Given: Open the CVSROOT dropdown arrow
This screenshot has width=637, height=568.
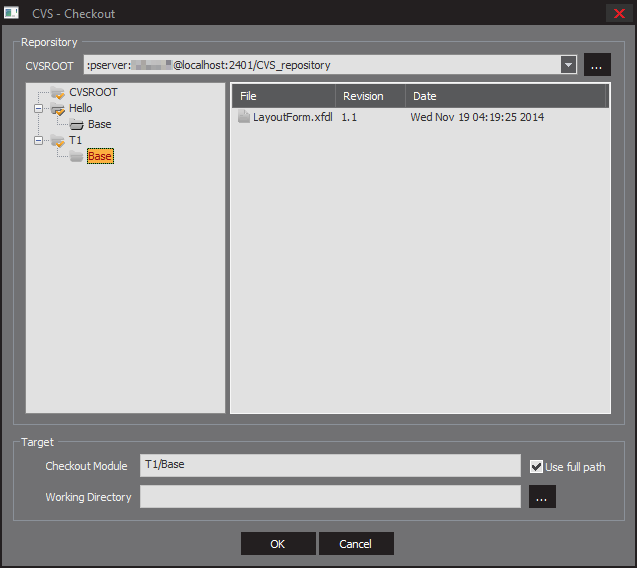Looking at the screenshot, I should point(569,65).
